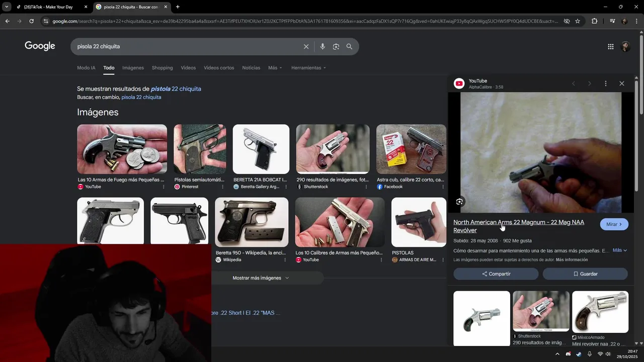Click the Guardar save button

click(x=585, y=274)
